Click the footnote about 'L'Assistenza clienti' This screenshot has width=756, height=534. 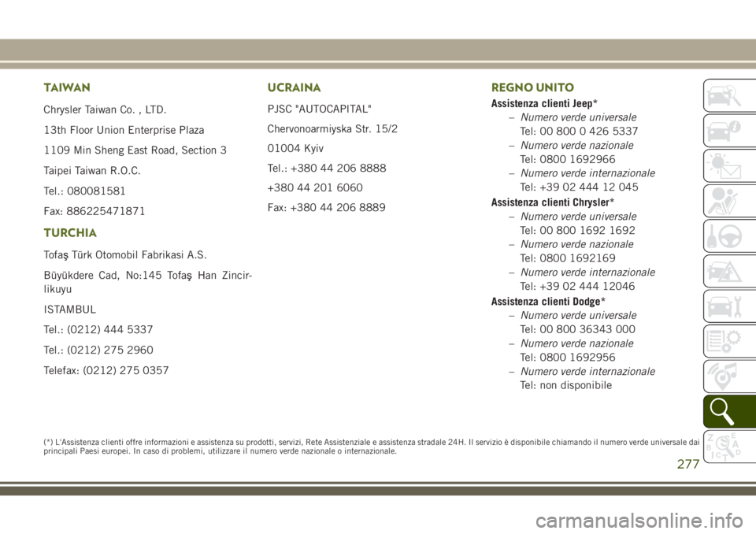371,447
